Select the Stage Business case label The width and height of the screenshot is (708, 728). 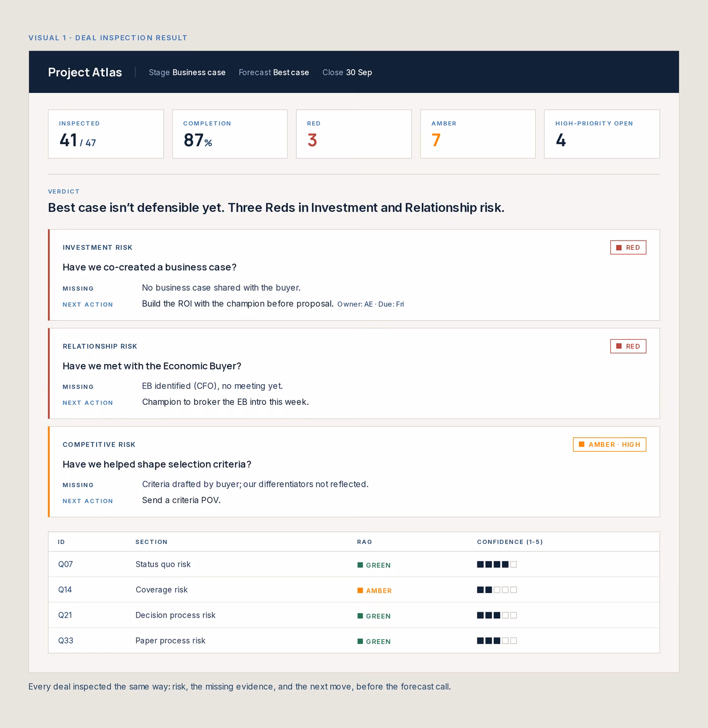187,72
